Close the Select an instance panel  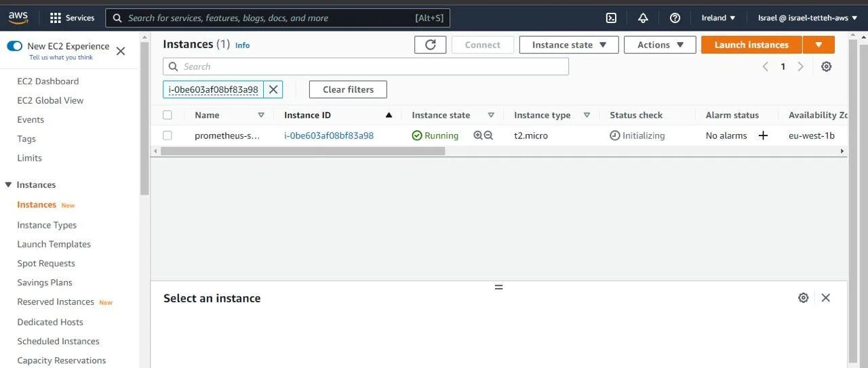[825, 298]
